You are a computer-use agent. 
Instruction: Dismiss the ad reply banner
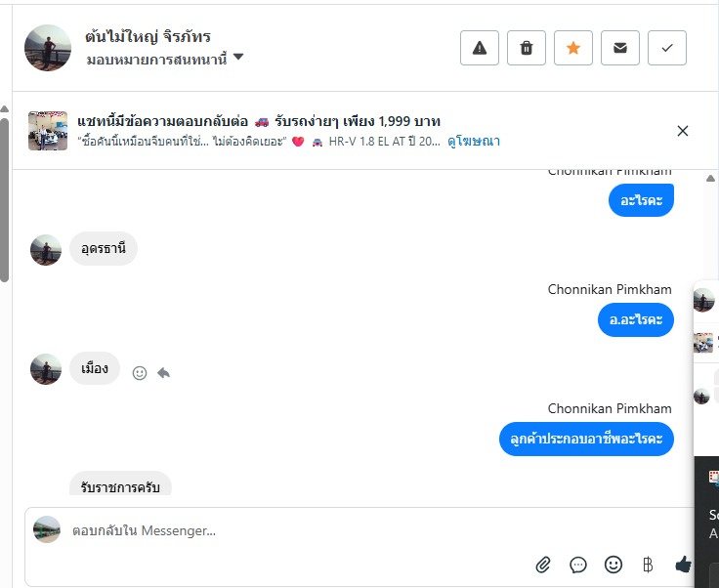click(x=683, y=131)
